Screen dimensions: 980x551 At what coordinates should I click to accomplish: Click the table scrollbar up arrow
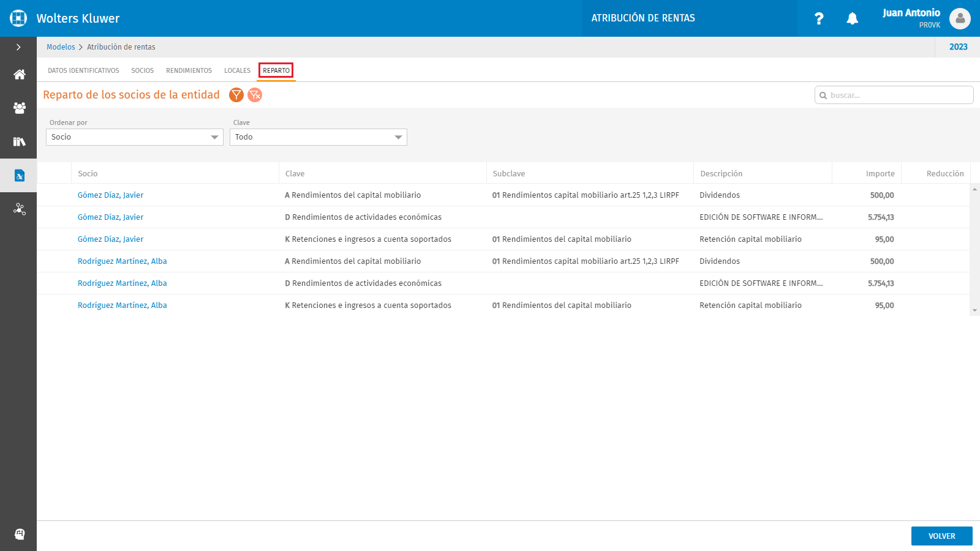click(974, 189)
